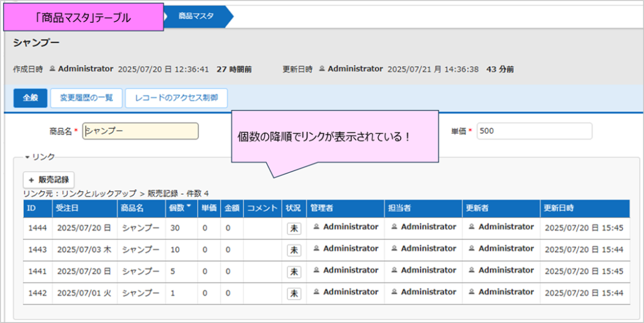Click 受注日 2025/07/03 木 cell

84,250
